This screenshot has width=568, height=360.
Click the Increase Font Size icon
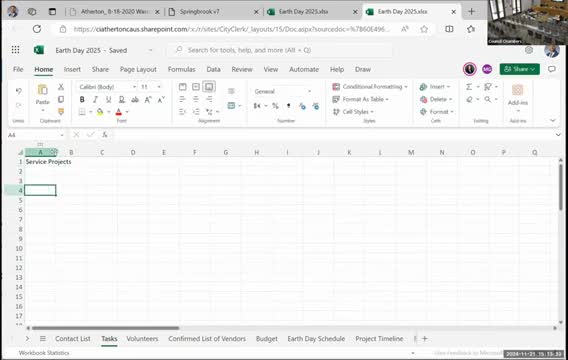click(148, 100)
